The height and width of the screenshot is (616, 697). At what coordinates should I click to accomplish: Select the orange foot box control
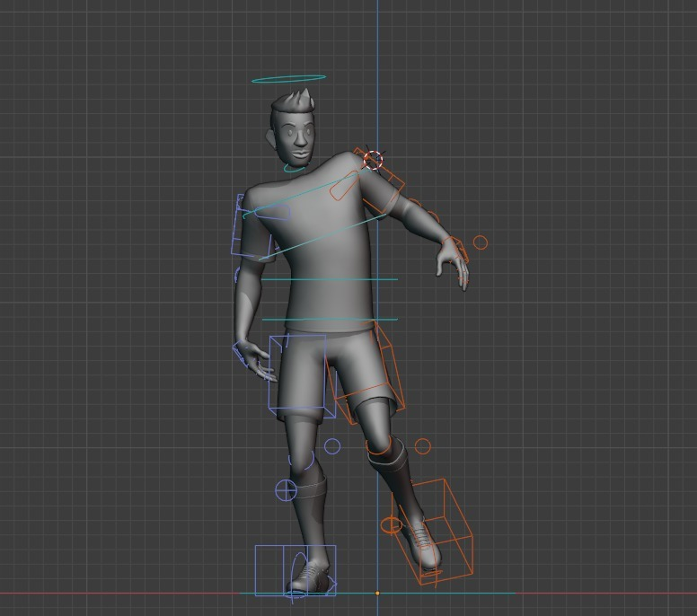click(434, 532)
